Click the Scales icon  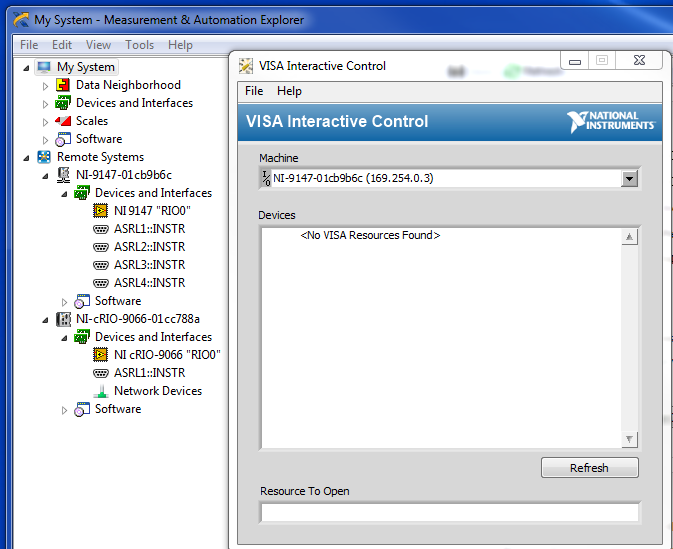point(63,121)
